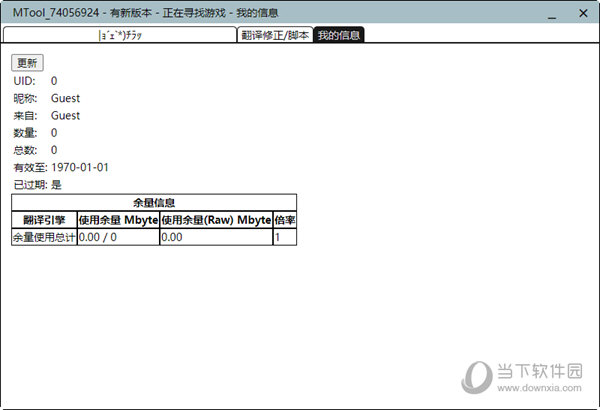This screenshot has height=410, width=600.
Task: Click the UID value 0
Action: tap(54, 81)
